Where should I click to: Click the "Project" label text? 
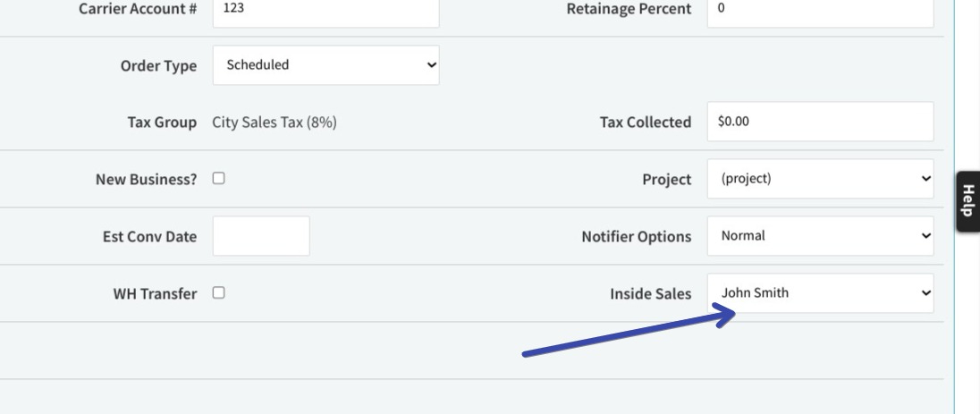pos(667,180)
